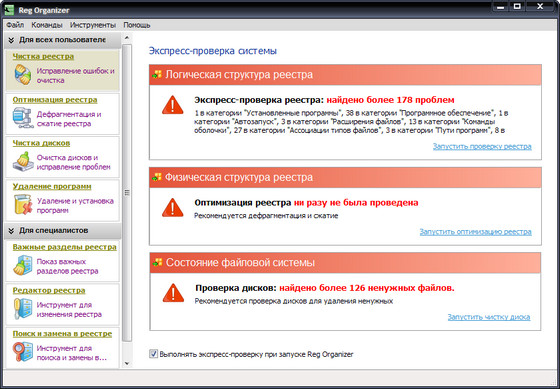Click the Редактор реестра tool icon

point(22,308)
